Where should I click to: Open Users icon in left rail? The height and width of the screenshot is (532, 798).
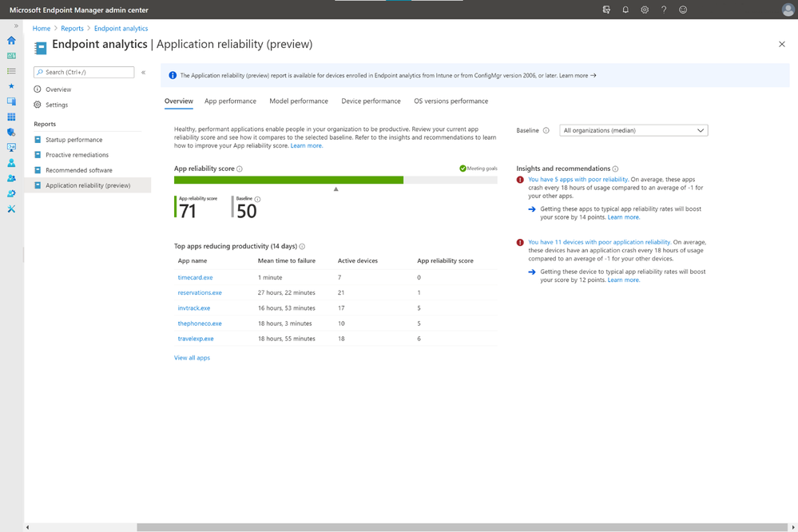(11, 163)
